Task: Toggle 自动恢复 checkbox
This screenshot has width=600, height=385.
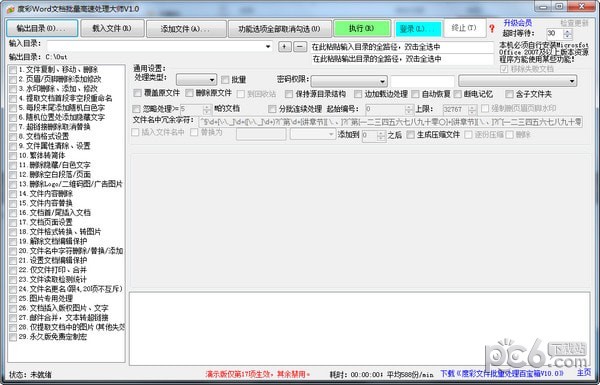Action: click(415, 94)
